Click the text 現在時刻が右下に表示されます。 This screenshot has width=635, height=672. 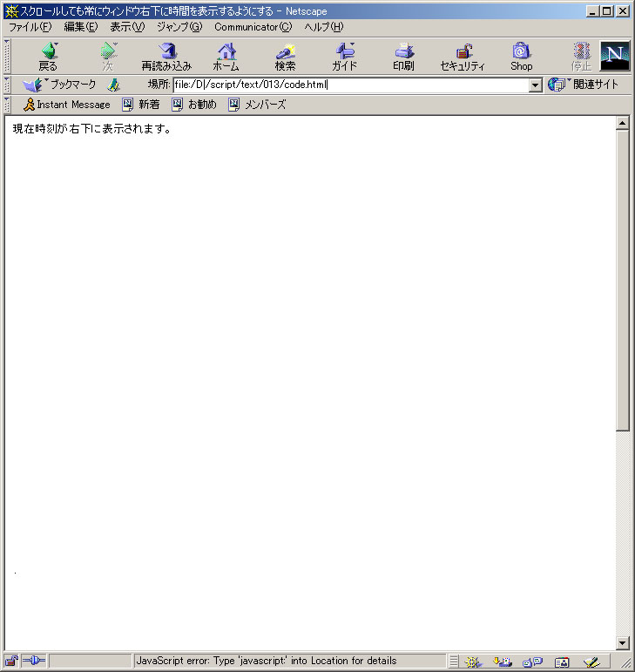92,129
